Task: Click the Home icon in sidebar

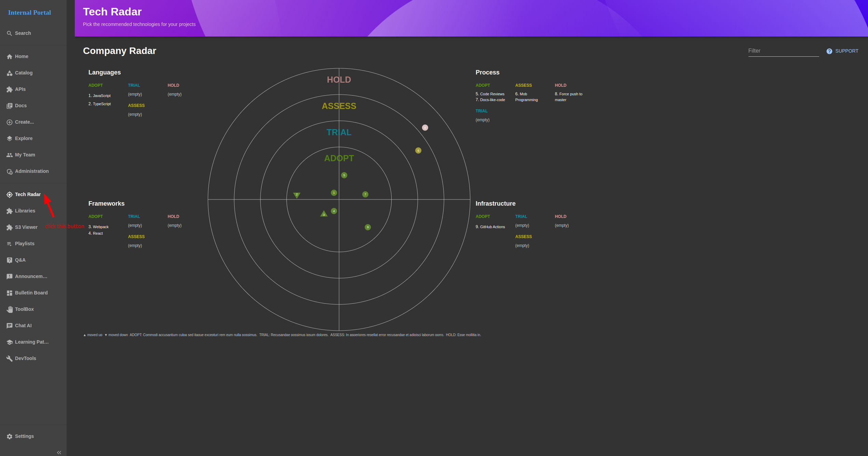Action: [x=10, y=57]
